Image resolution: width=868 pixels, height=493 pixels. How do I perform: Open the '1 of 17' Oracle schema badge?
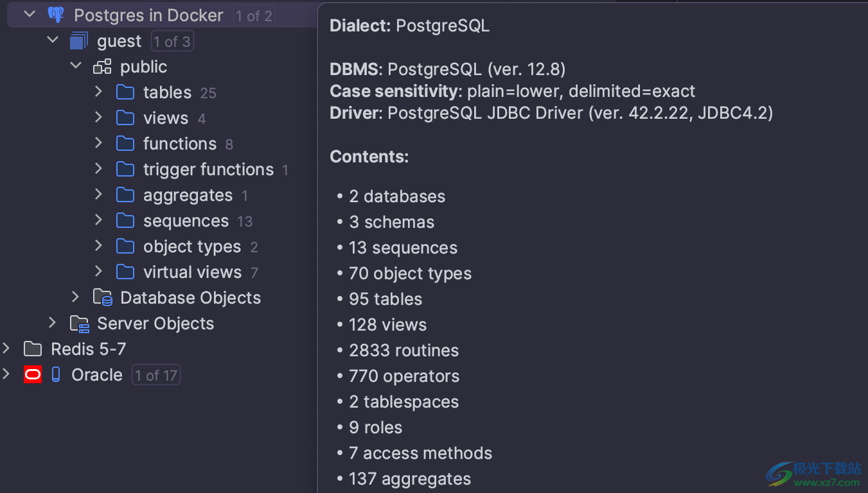tap(156, 376)
